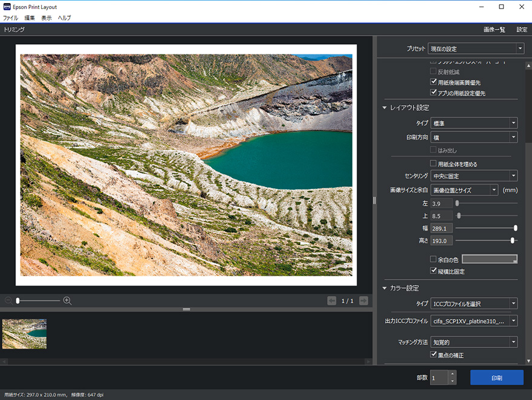This screenshot has width=532, height=400.
Task: Click the 印刷 print button
Action: point(496,378)
